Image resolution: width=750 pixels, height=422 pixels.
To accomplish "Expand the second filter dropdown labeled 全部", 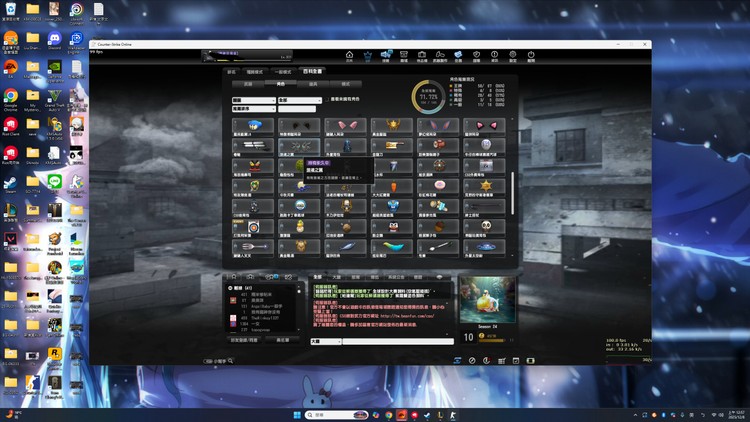I will (300, 100).
